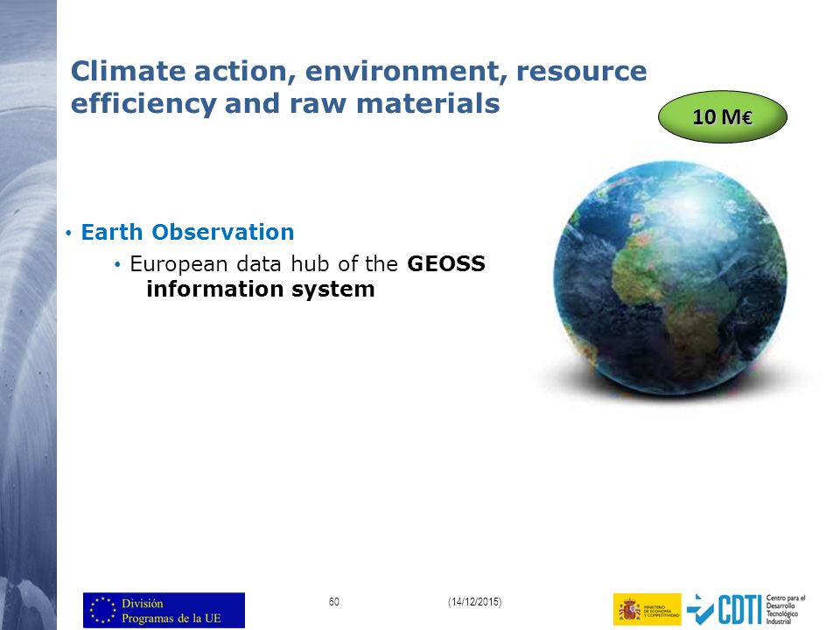The width and height of the screenshot is (840, 630).
Task: Click the slide title 'Climate action, environment, resource efficiency'
Action: [x=359, y=87]
